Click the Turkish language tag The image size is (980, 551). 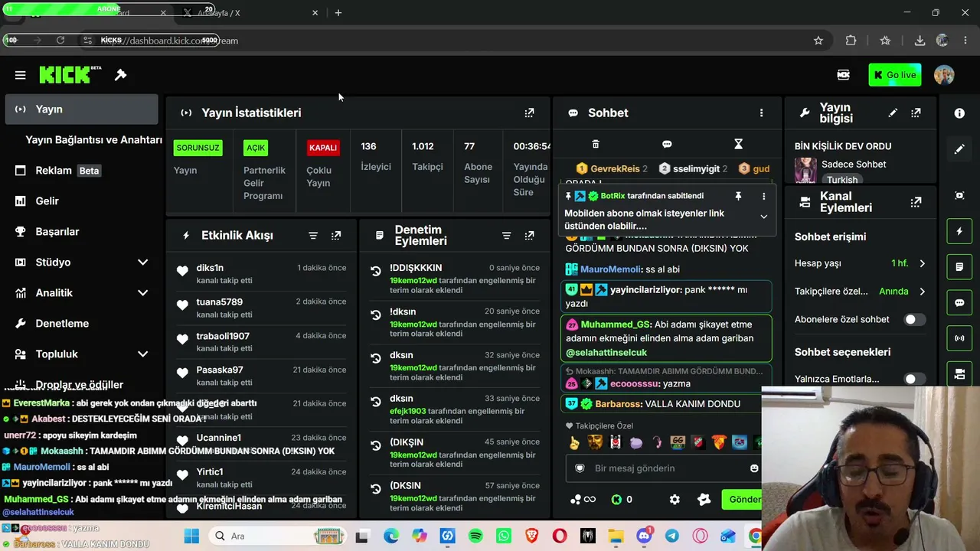pos(842,180)
